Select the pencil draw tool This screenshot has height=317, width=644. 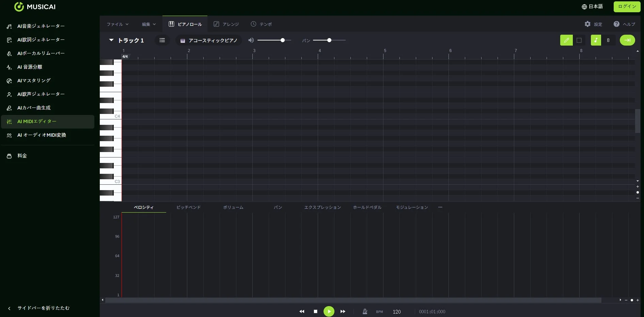point(566,40)
